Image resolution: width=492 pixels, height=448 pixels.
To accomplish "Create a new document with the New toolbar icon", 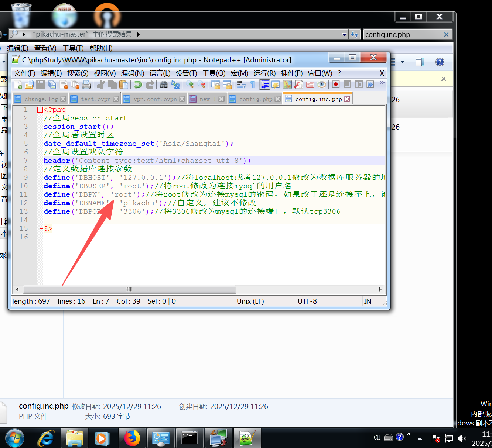I will [18, 85].
